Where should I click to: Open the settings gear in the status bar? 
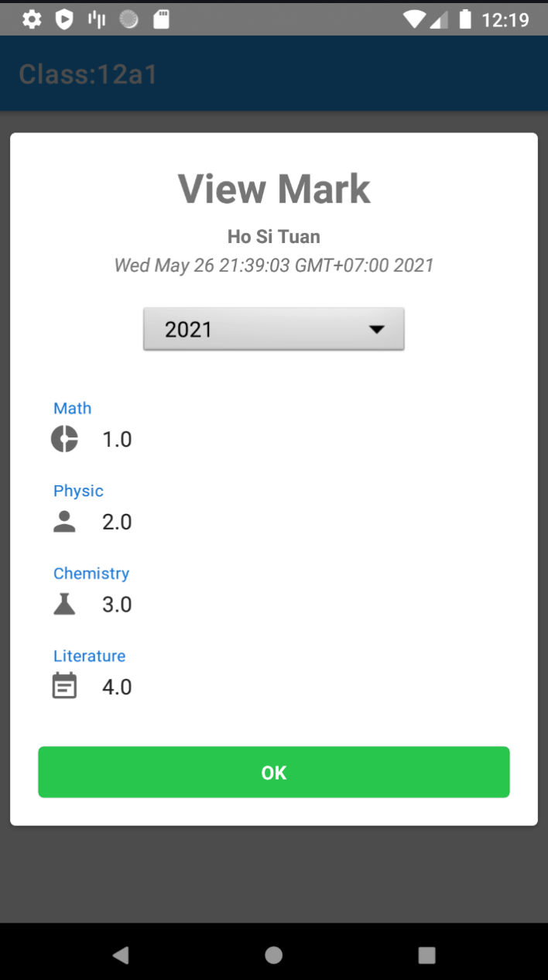pyautogui.click(x=32, y=19)
